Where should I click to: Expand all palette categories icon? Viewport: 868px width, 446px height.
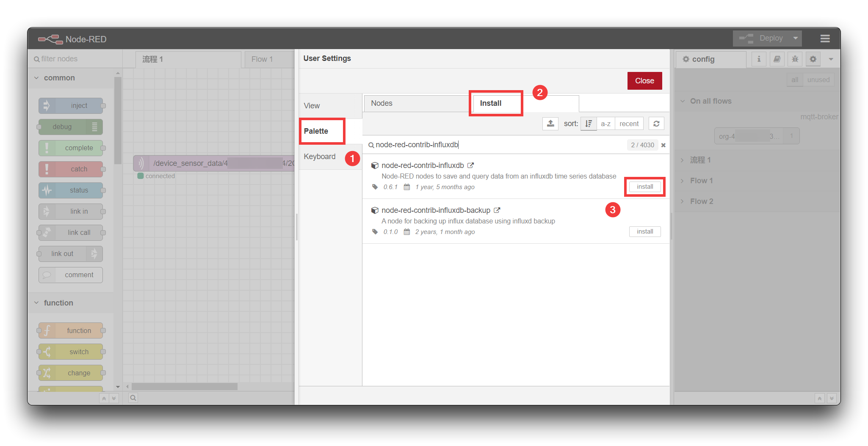[x=113, y=398]
